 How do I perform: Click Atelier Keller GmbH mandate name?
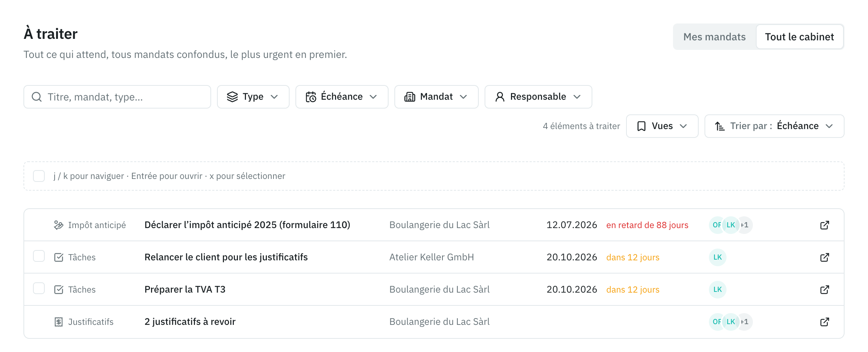tap(431, 257)
